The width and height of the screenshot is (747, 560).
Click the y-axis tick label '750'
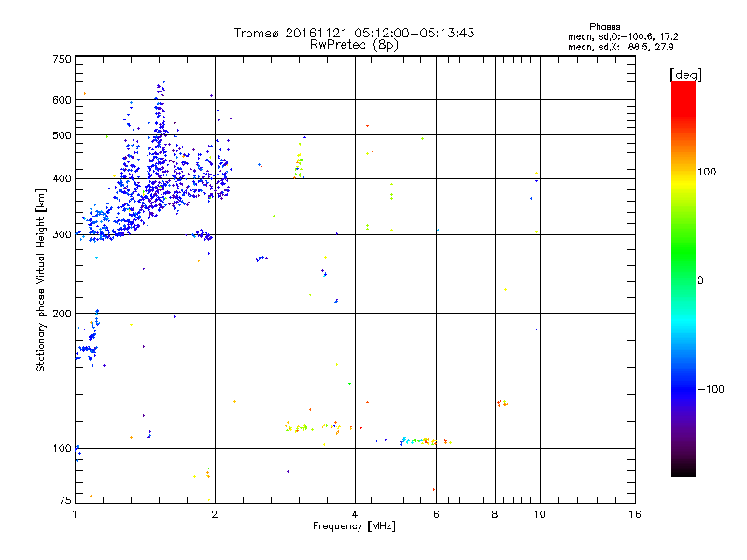(62, 59)
